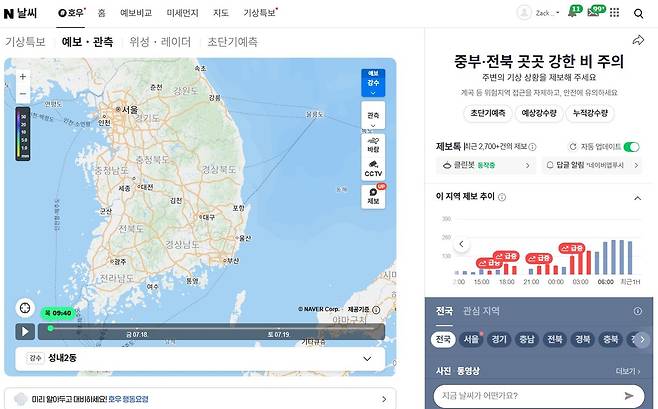Viewport: 658px width, 409px height.
Task: Open 호우 행동요령 banner arrow
Action: coord(384,399)
